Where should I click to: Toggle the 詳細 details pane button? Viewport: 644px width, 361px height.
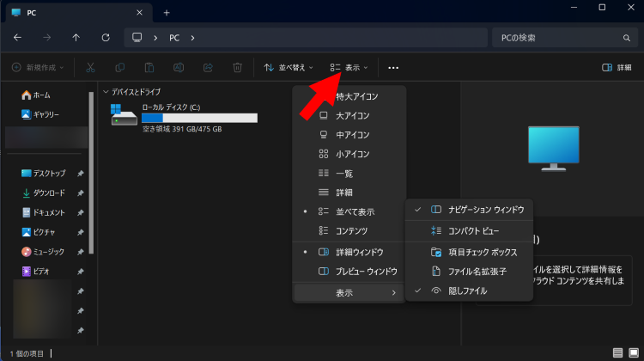coord(617,67)
